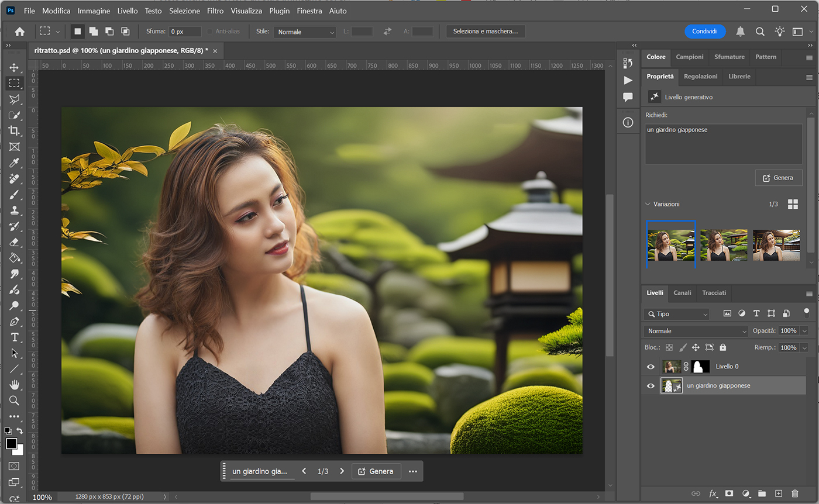Click the trash icon to delete layer
819x504 pixels.
coord(794,494)
